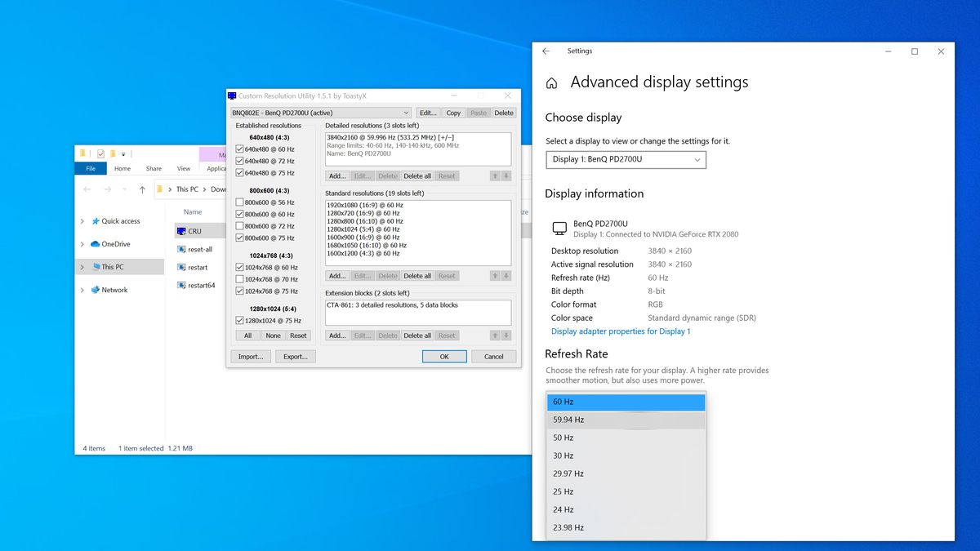Click the move-down arrow icon under Standard resolutions
The height and width of the screenshot is (551, 980).
click(x=506, y=275)
